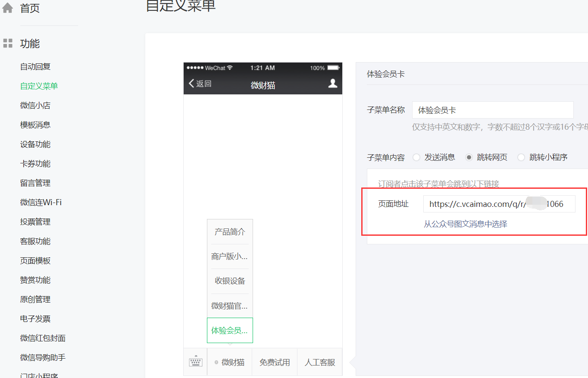Viewport: 588px width, 378px height.
Task: Select the 跳转网页 radio button
Action: tap(469, 157)
